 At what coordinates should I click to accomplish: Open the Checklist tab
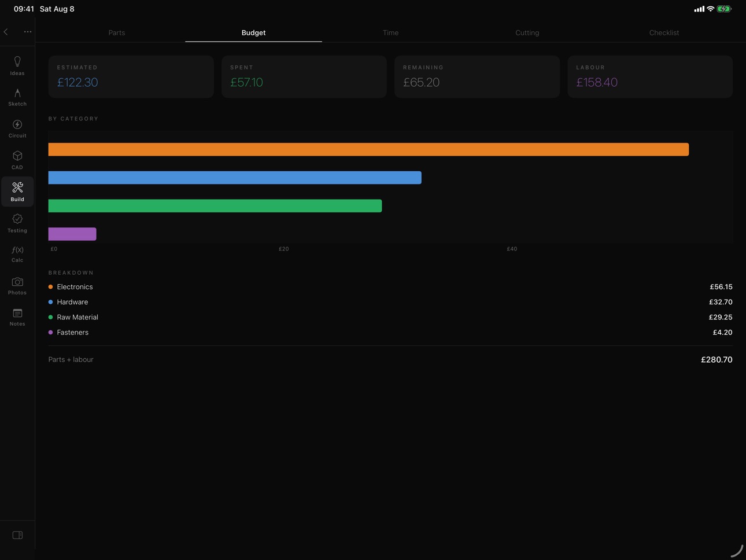(x=664, y=32)
